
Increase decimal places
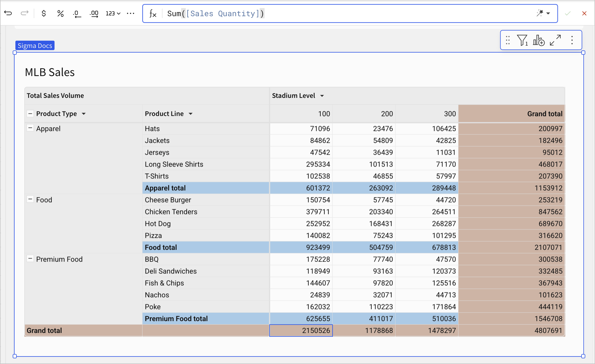click(x=94, y=13)
